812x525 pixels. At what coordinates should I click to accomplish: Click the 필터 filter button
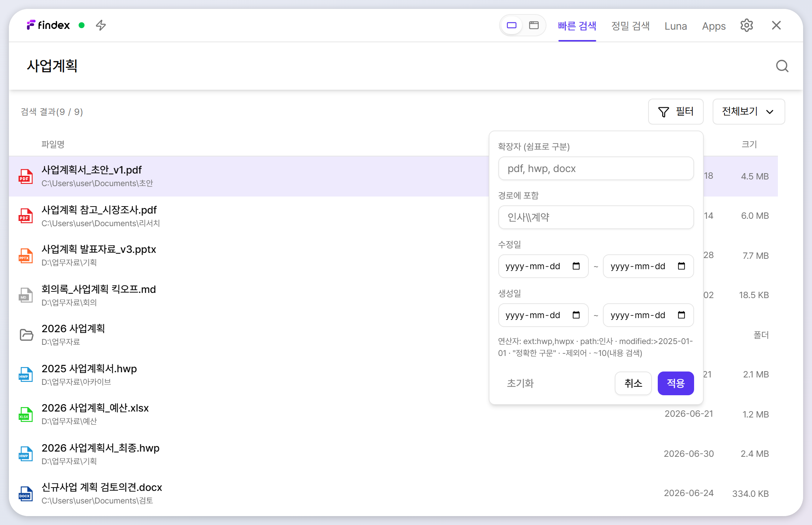(x=676, y=112)
